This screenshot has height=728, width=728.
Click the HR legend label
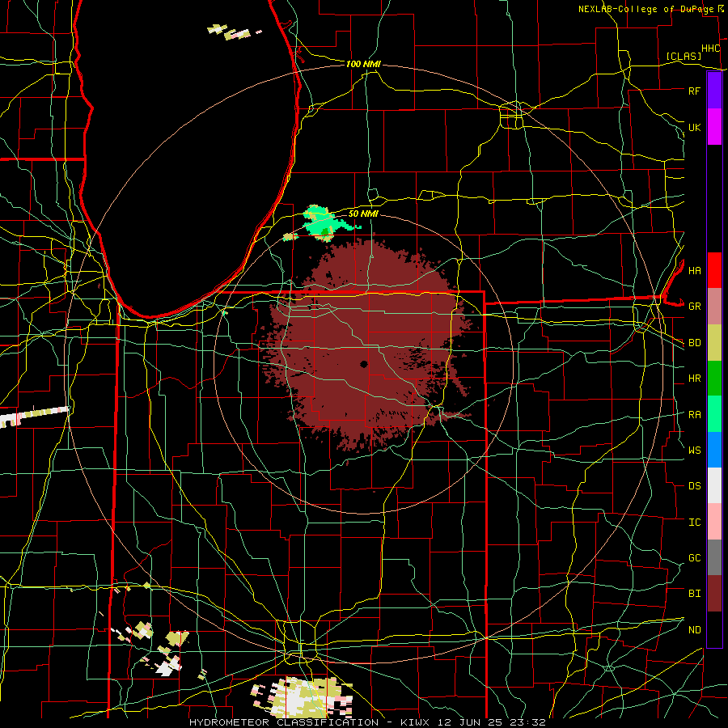[x=694, y=379]
